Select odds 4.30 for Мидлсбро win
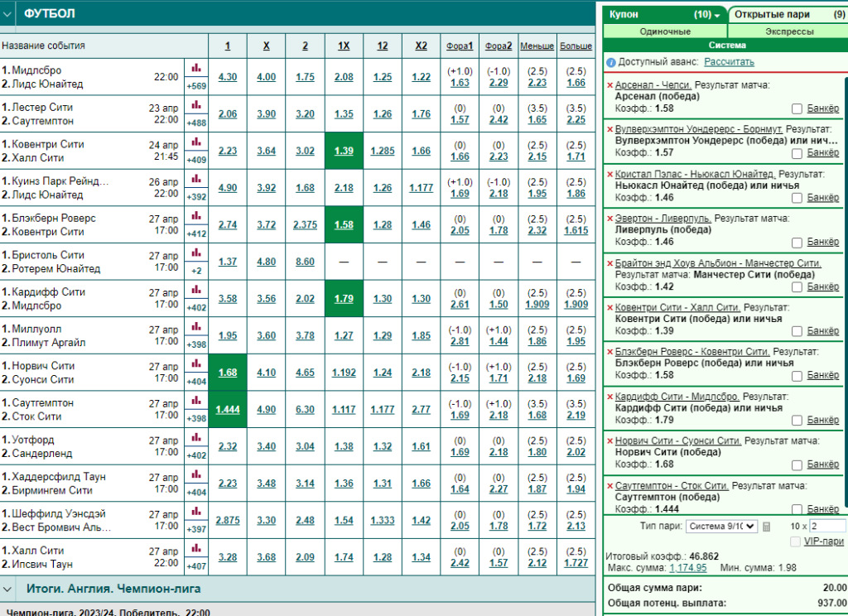848x616 pixels. pos(228,77)
